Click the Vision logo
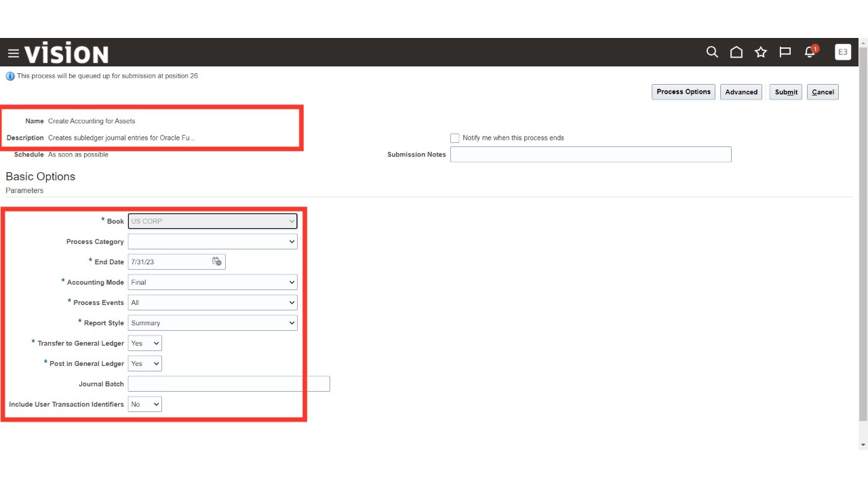The image size is (868, 488). click(66, 54)
